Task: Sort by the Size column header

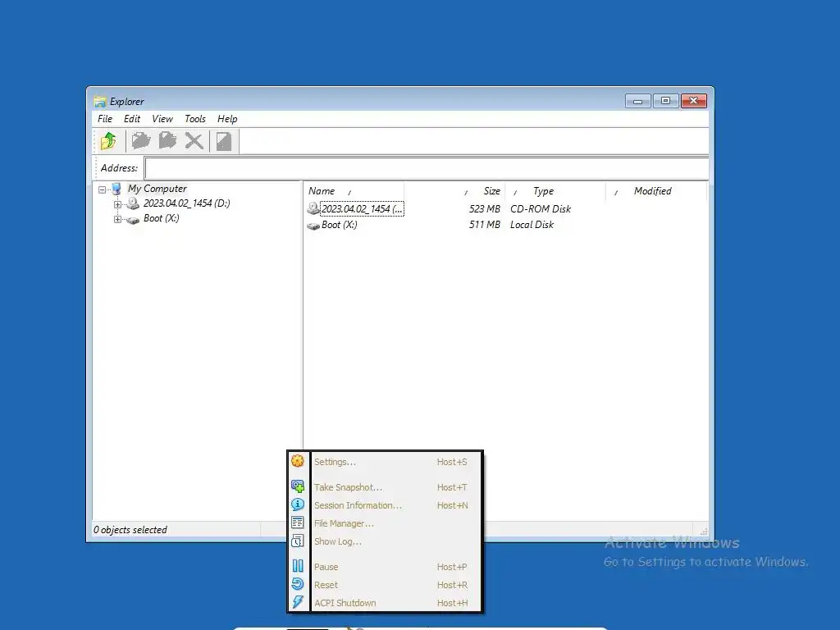Action: (x=454, y=191)
